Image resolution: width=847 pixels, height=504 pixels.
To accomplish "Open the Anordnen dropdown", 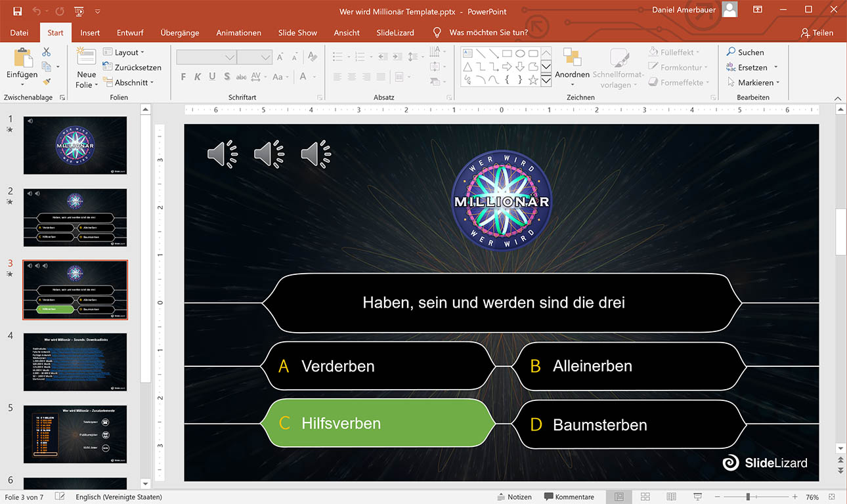I will 572,67.
